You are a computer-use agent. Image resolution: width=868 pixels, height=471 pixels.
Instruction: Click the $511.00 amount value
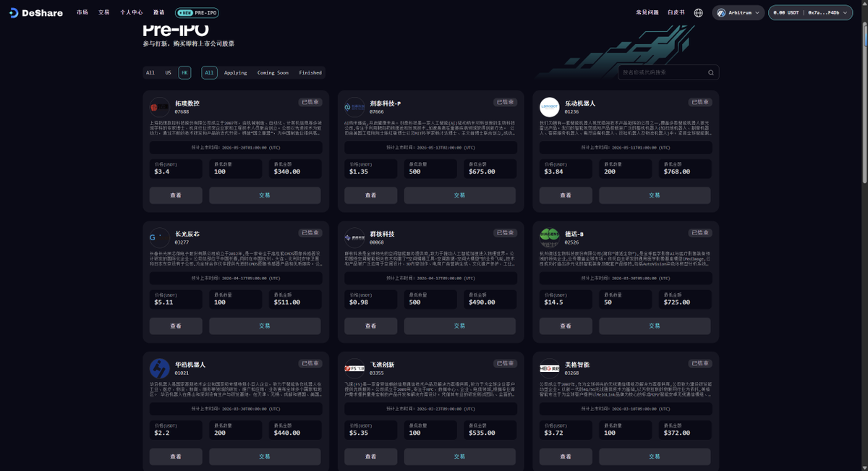point(287,302)
